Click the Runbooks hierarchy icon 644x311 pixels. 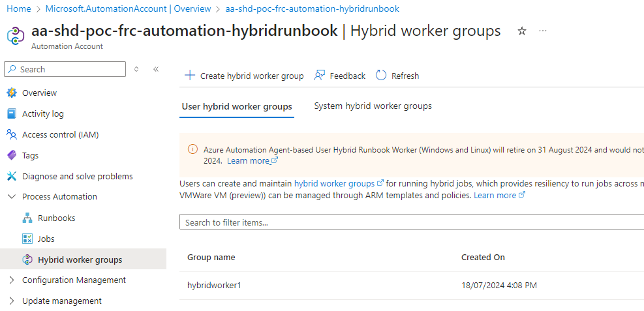pyautogui.click(x=27, y=218)
